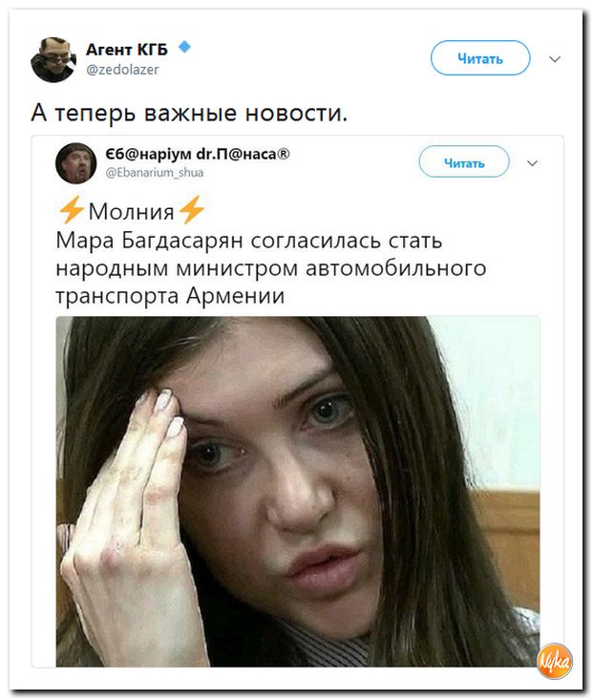Click Читать inside the quoted tweet

click(x=464, y=163)
